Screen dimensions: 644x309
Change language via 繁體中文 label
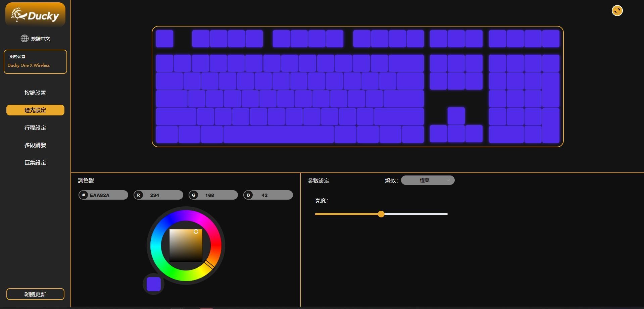tap(41, 39)
